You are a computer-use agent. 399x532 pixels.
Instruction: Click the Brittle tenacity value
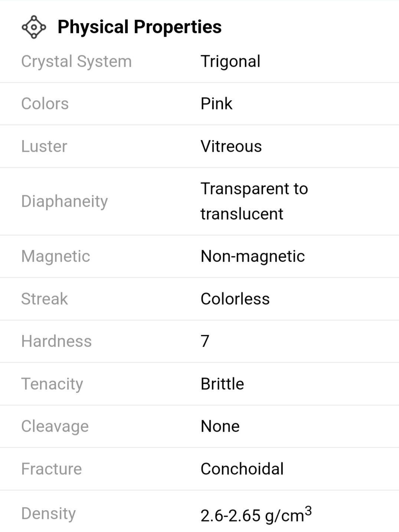pos(222,384)
